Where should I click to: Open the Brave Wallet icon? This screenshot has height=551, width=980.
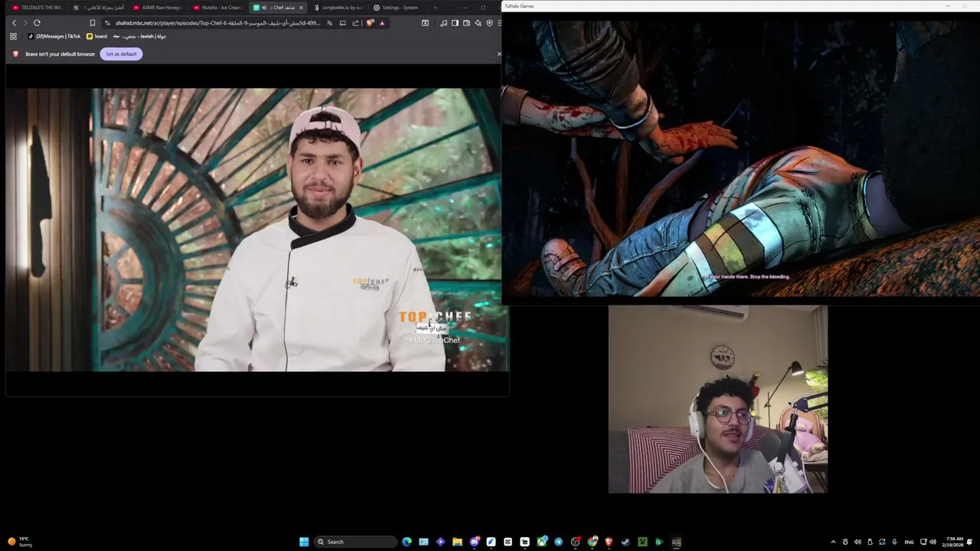(x=466, y=23)
